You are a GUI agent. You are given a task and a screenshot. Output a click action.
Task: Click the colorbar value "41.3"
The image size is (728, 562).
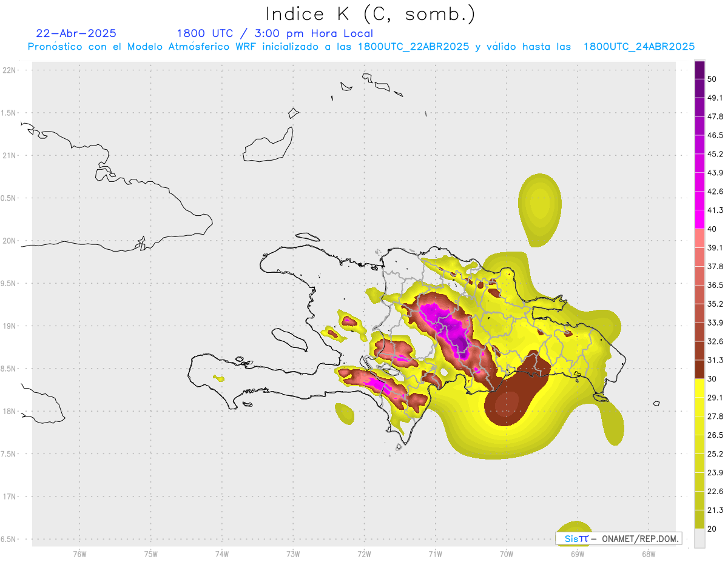click(715, 210)
